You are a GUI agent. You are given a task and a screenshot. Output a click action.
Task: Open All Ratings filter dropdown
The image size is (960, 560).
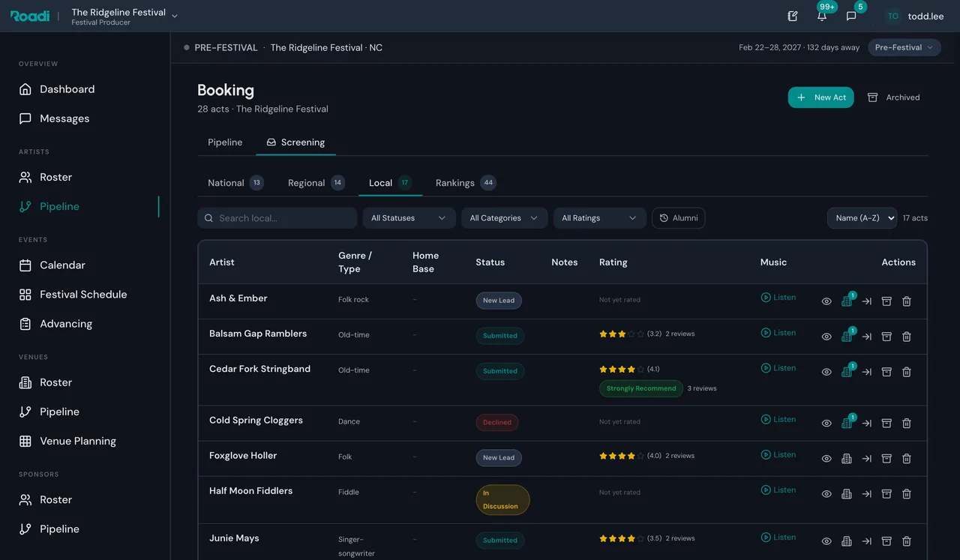[x=599, y=218]
